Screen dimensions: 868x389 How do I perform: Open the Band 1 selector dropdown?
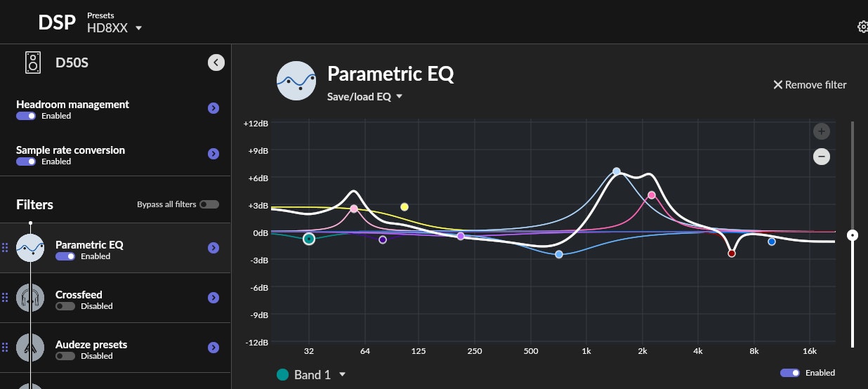pos(342,375)
